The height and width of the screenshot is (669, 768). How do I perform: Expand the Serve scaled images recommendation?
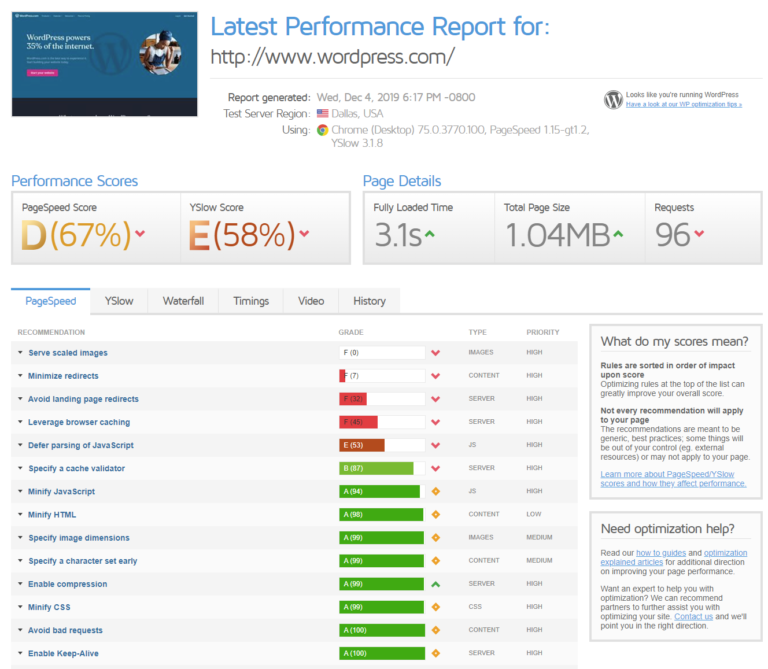coord(67,353)
